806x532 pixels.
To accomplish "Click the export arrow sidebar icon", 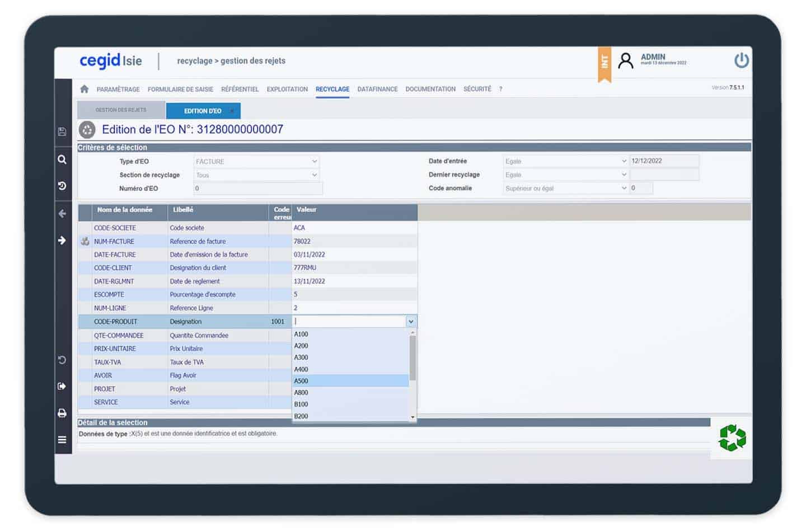I will (x=62, y=386).
